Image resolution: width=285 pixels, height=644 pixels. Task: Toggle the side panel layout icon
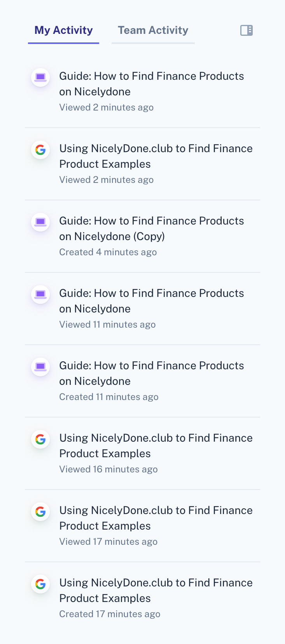[x=247, y=30]
